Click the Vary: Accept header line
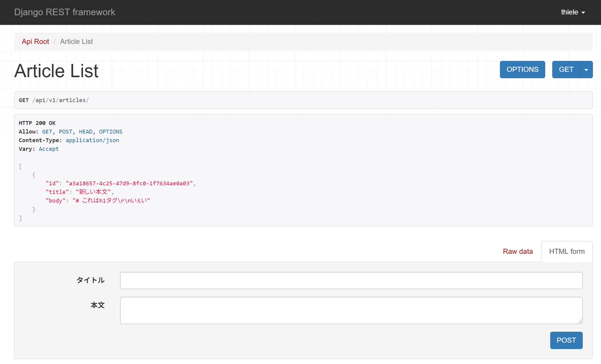Viewport: 601px width, 364px height. coord(39,149)
